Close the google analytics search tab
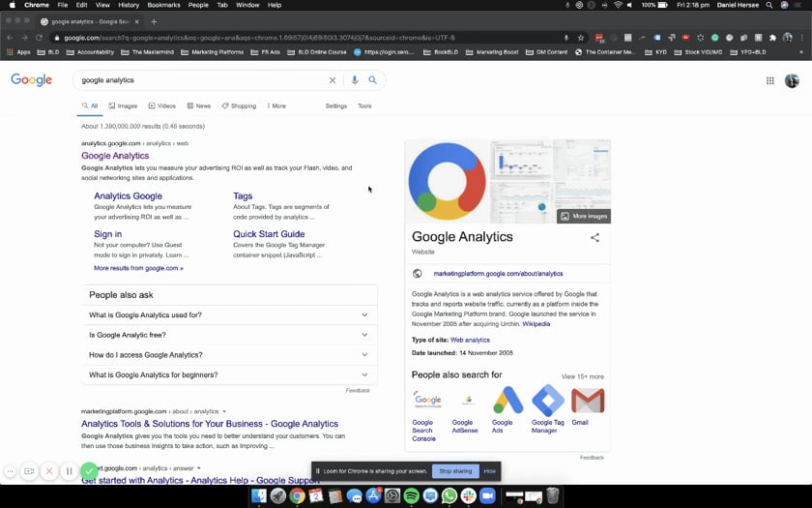 pyautogui.click(x=136, y=21)
